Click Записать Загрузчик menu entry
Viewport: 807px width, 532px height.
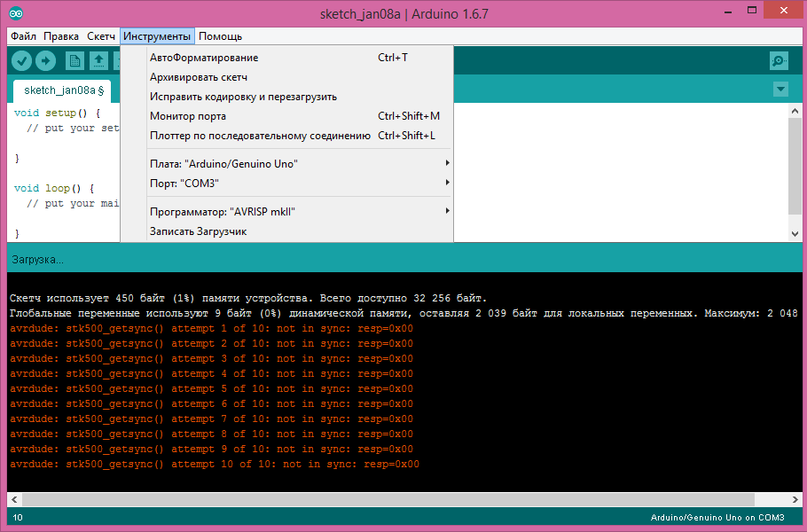[x=199, y=231]
